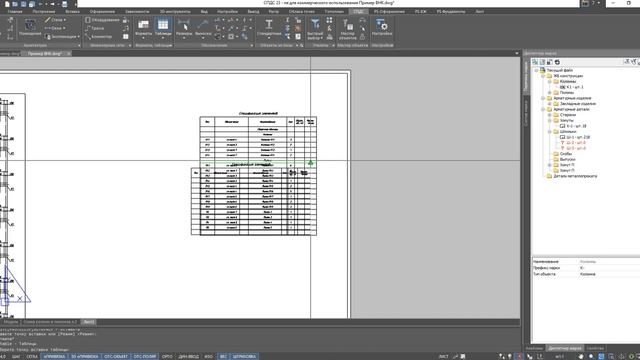Toggle СЕТКА grid display
640x360 pixels.
tap(32, 356)
